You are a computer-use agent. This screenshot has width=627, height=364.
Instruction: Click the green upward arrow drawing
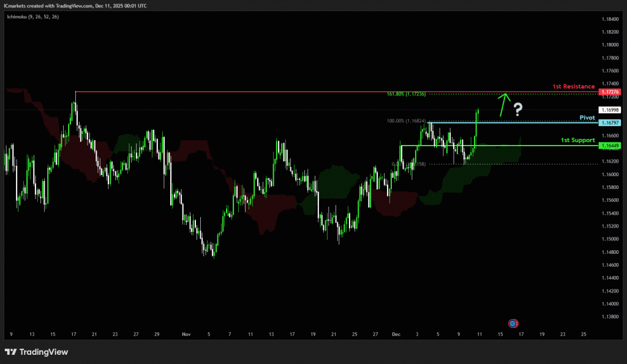click(x=503, y=103)
